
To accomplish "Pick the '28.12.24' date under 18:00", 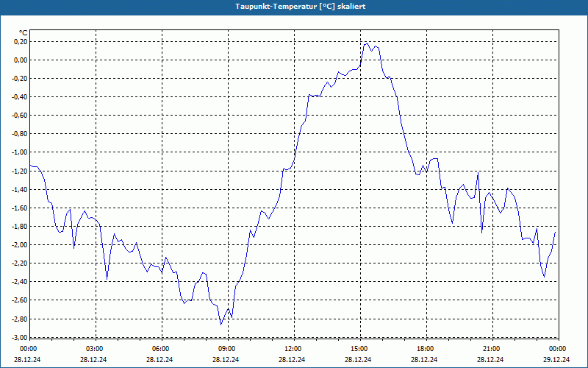I will (425, 359).
